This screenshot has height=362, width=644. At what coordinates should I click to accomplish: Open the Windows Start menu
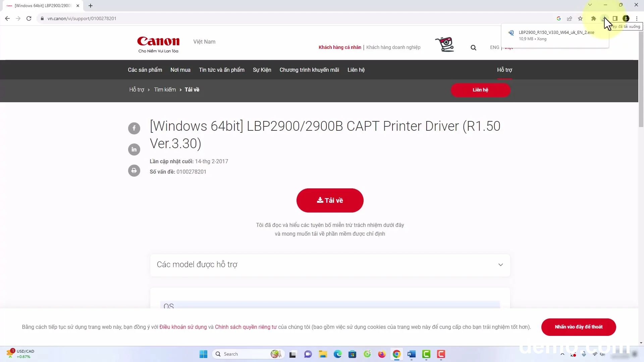point(203,354)
